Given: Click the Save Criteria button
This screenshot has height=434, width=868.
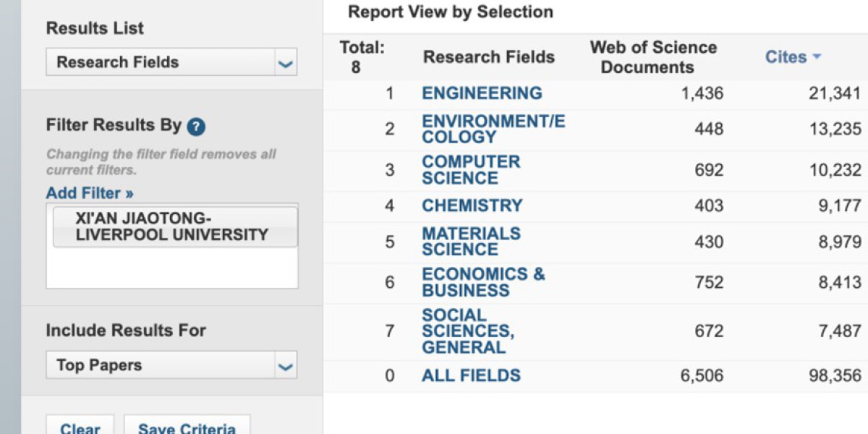Looking at the screenshot, I should [187, 428].
